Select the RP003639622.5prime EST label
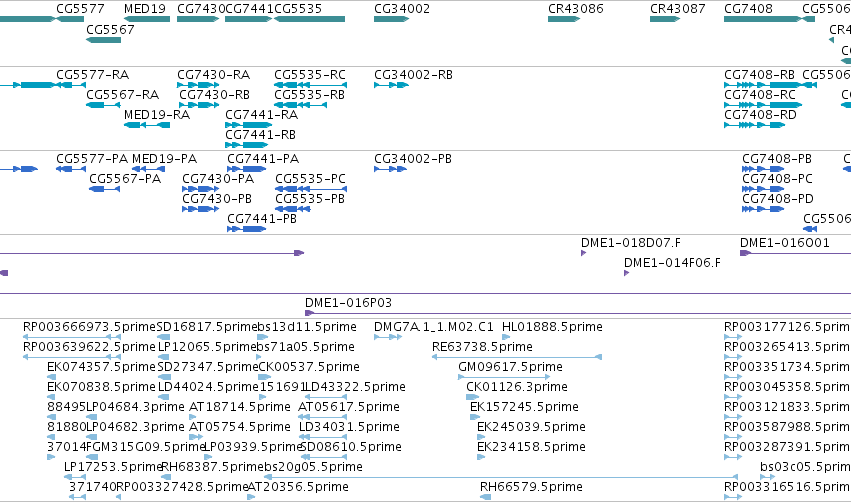Image resolution: width=851 pixels, height=502 pixels. [x=90, y=347]
